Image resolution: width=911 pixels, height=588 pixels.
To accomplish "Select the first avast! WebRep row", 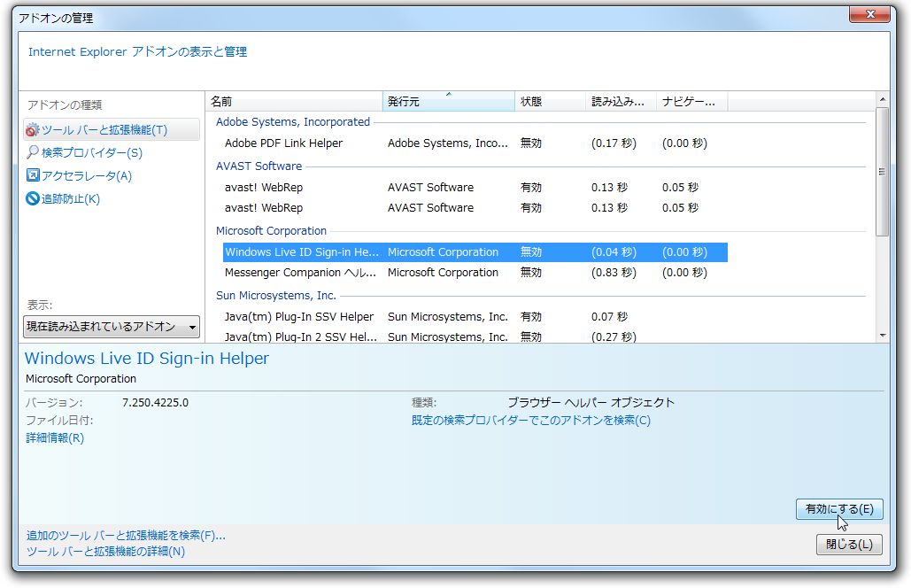I will pos(475,187).
